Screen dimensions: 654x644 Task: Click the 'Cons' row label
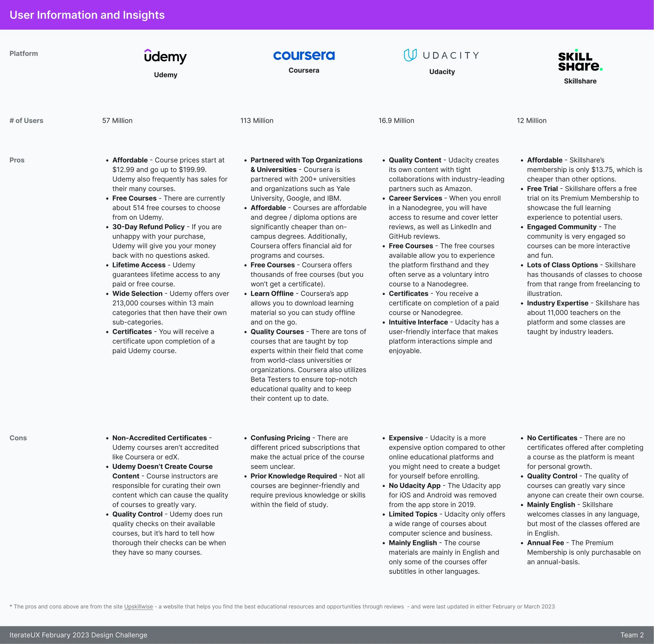click(x=18, y=438)
